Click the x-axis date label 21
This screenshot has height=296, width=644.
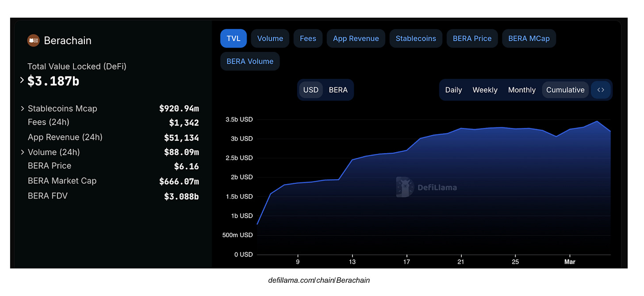[461, 262]
